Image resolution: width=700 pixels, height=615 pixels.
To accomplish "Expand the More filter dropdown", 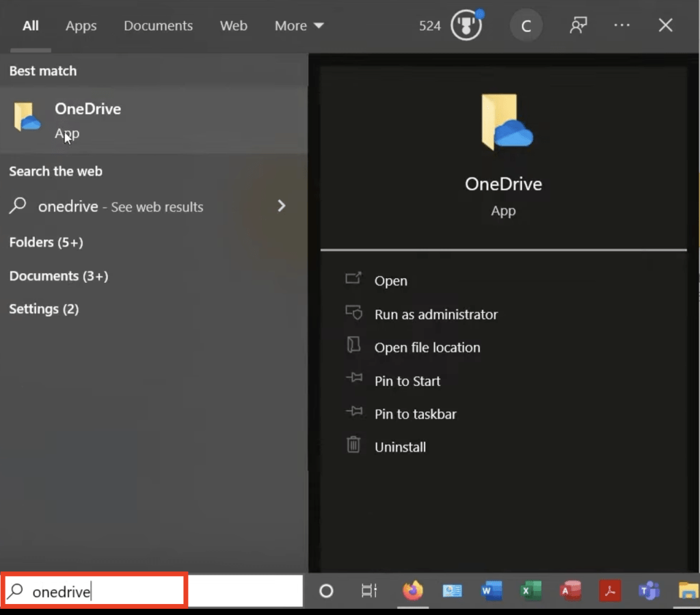I will tap(299, 26).
